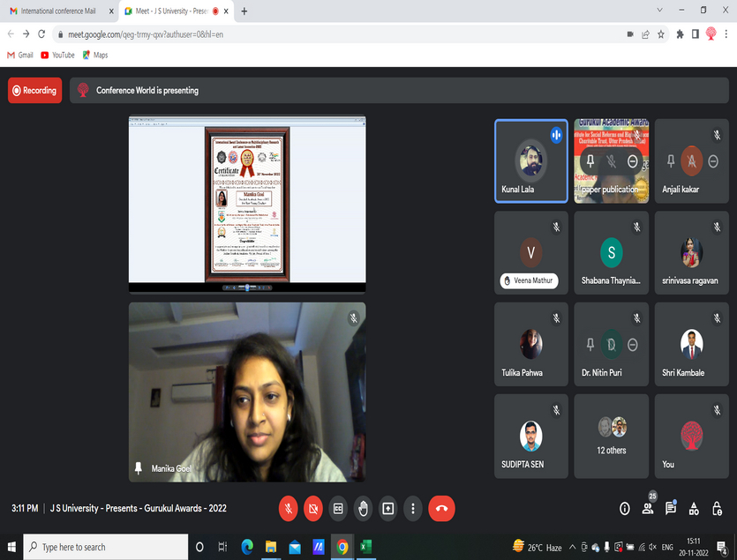Unmute the microphone in the call bar
Screen dimensions: 737x560
pyautogui.click(x=288, y=508)
